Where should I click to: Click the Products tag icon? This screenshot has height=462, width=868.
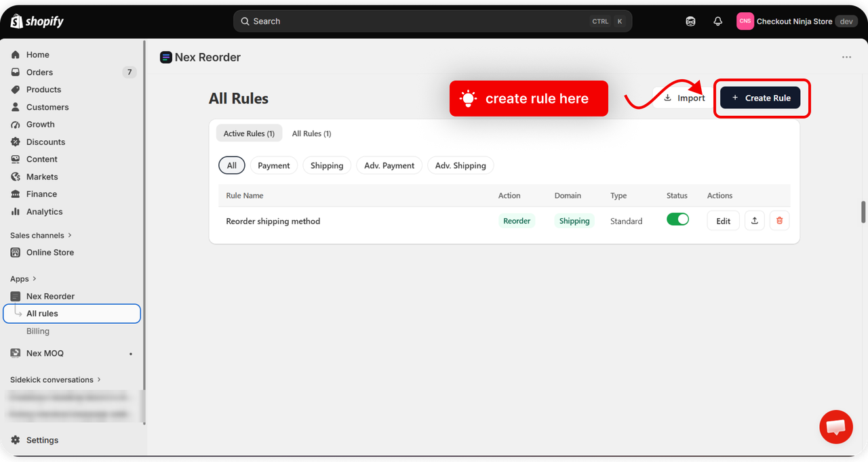[16, 89]
